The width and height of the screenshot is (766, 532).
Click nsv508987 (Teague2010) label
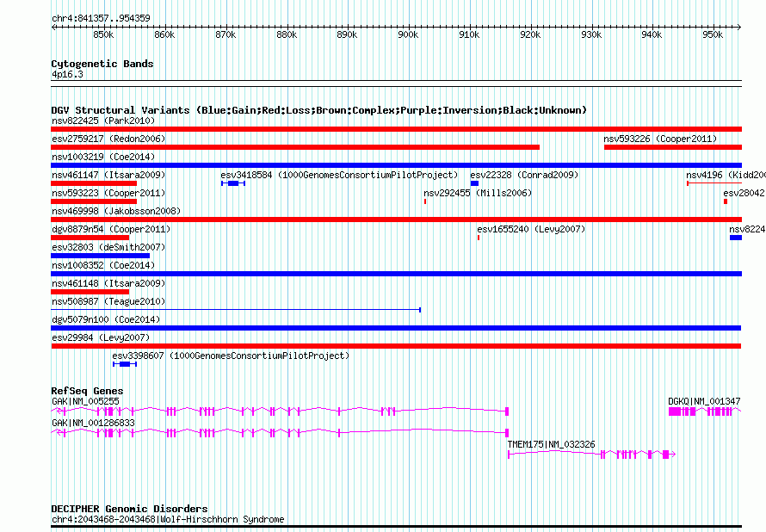pyautogui.click(x=108, y=301)
